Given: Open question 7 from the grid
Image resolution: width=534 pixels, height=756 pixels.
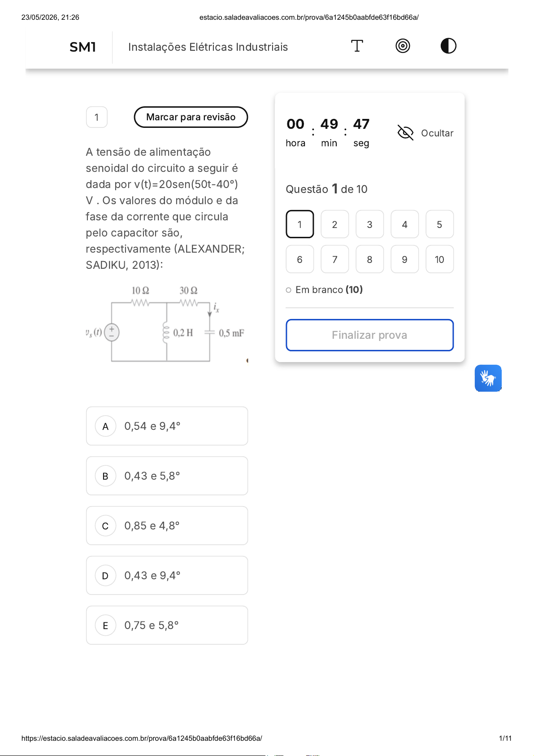Looking at the screenshot, I should [x=334, y=259].
